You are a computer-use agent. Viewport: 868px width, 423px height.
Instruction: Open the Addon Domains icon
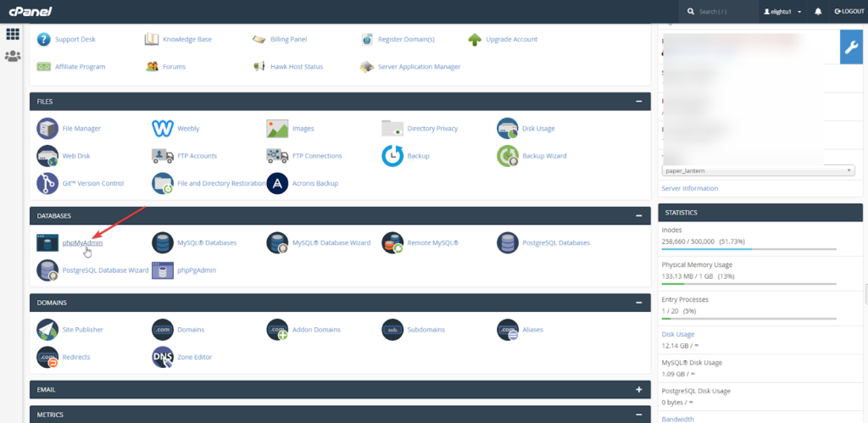(277, 330)
